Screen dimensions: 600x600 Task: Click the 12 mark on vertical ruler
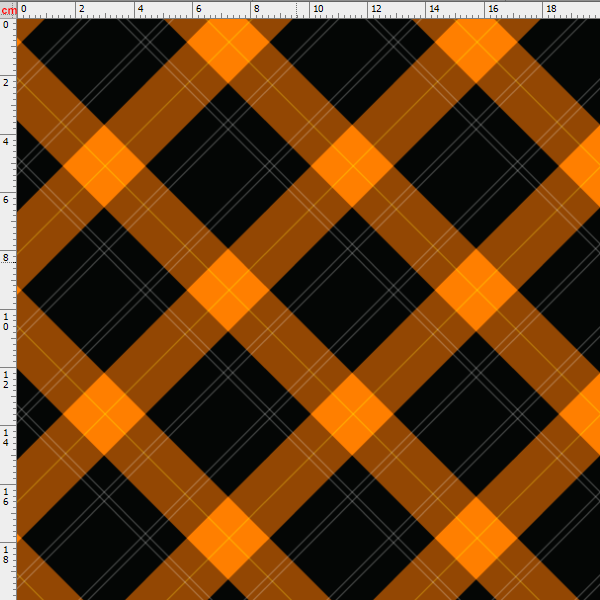click(5, 380)
